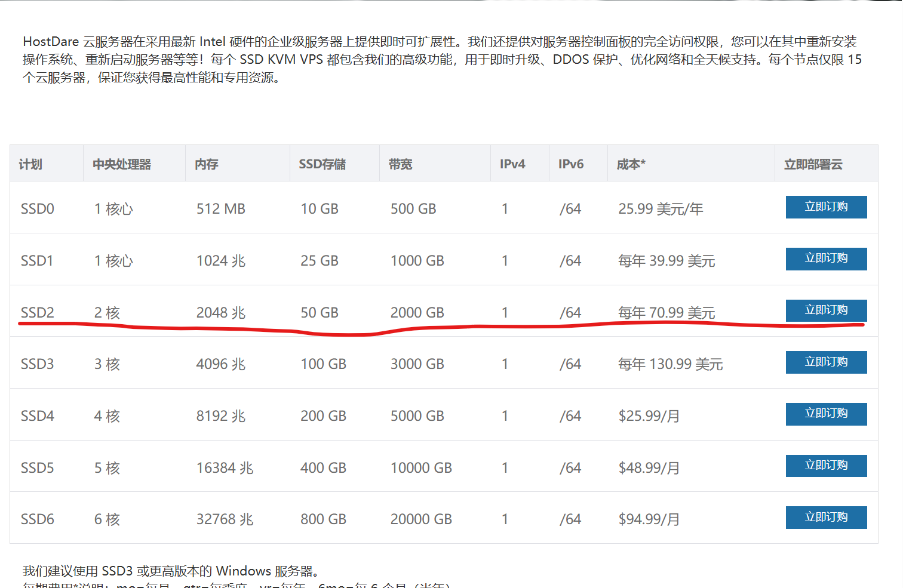
Task: Click 立即订购 button for SSD0 plan
Action: 826,207
